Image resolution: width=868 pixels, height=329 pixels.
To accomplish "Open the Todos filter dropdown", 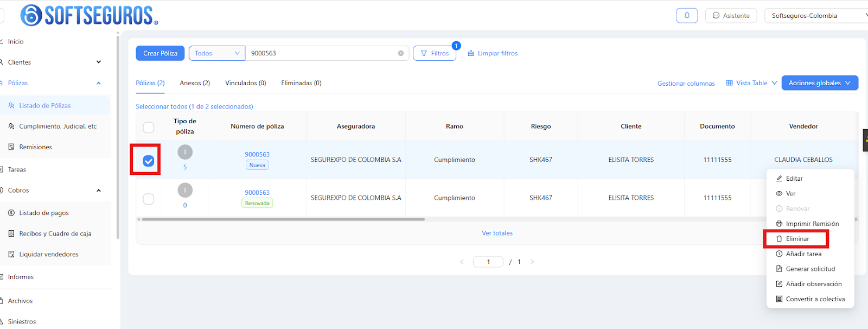I will coord(217,53).
